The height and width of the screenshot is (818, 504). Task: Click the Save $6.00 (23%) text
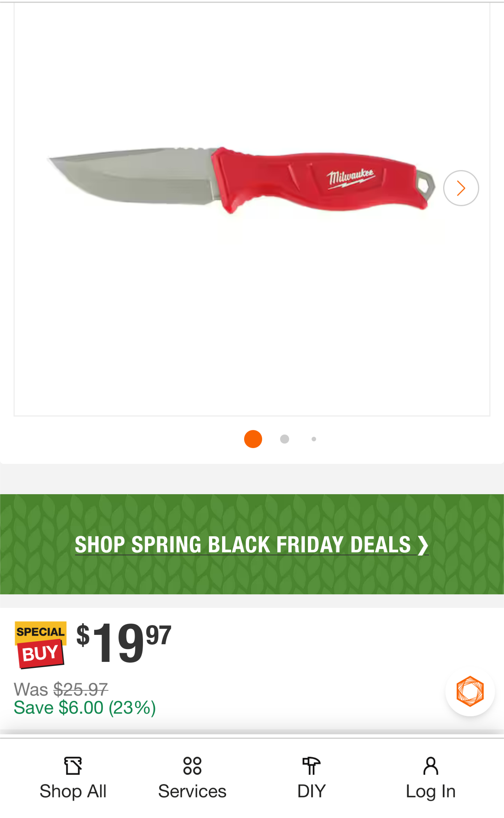click(85, 708)
